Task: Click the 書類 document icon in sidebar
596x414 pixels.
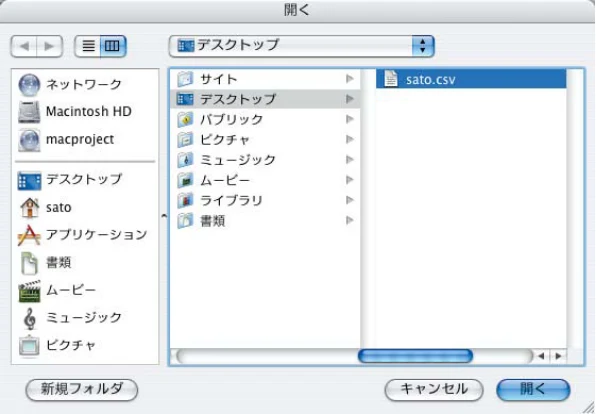Action: click(29, 263)
